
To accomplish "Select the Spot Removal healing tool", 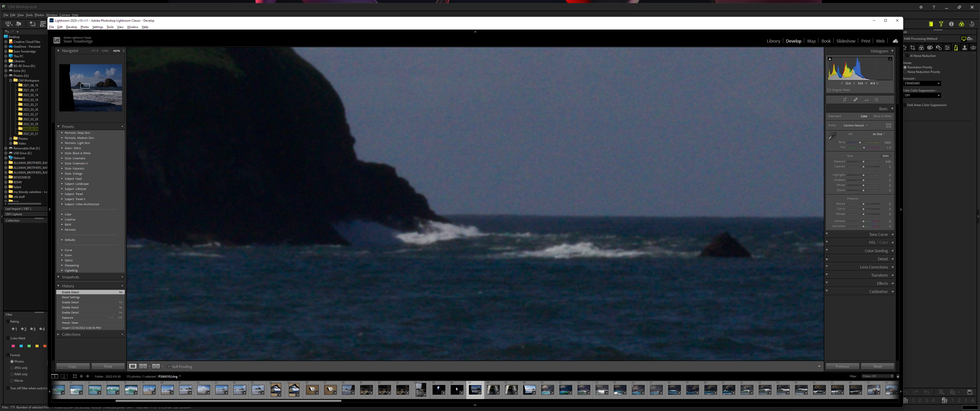I will tap(856, 100).
